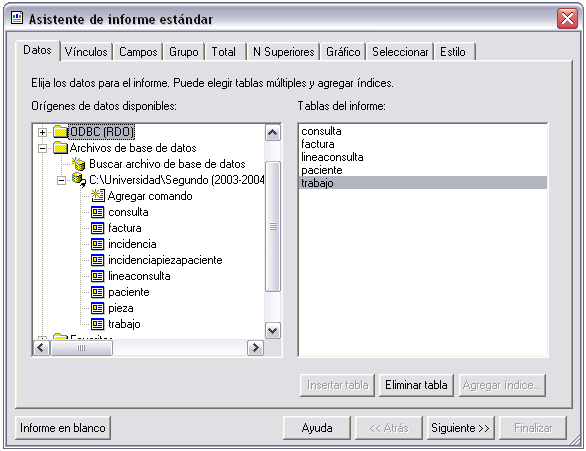The image size is (586, 451).
Task: Select the pieza table icon
Action: tap(98, 308)
